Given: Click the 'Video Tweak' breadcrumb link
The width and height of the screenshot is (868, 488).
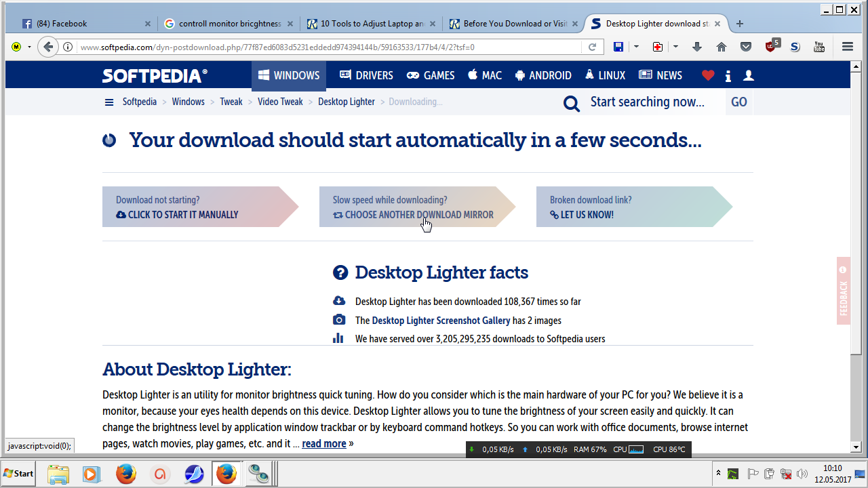Looking at the screenshot, I should 280,102.
